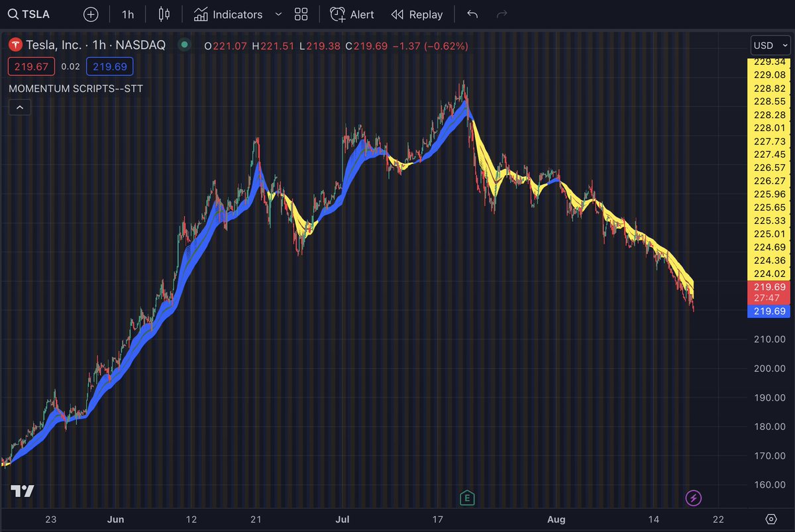795x532 pixels.
Task: Select the MOMENTUM SCRIPTS--STT indicator legend
Action: 76,87
